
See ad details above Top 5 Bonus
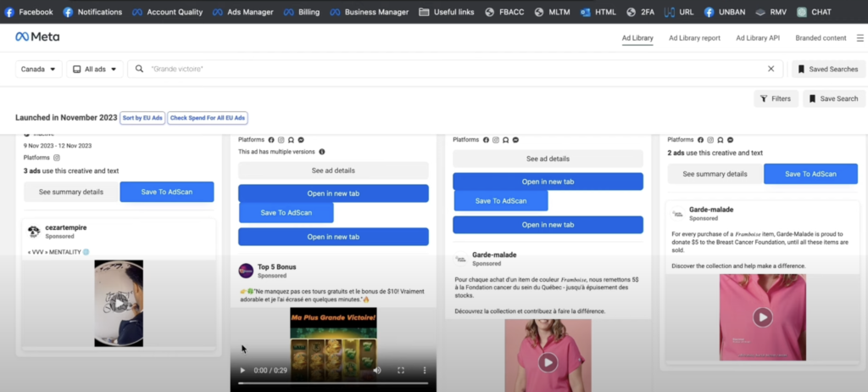coord(333,171)
